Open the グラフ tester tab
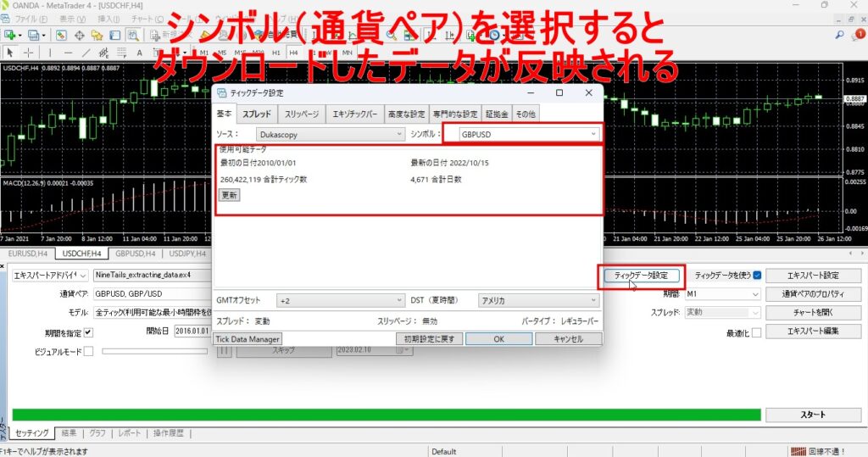The width and height of the screenshot is (868, 457). click(97, 433)
